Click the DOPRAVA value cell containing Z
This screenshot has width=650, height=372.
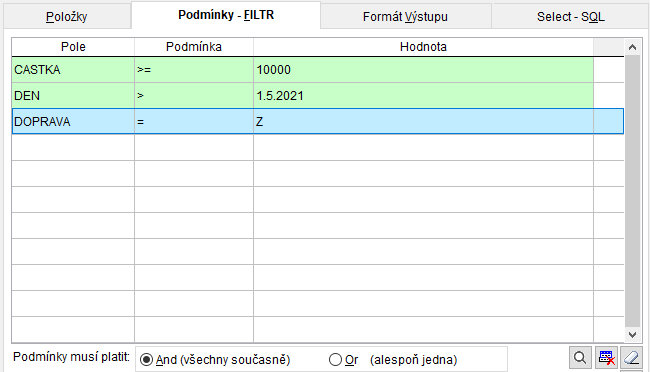(423, 122)
